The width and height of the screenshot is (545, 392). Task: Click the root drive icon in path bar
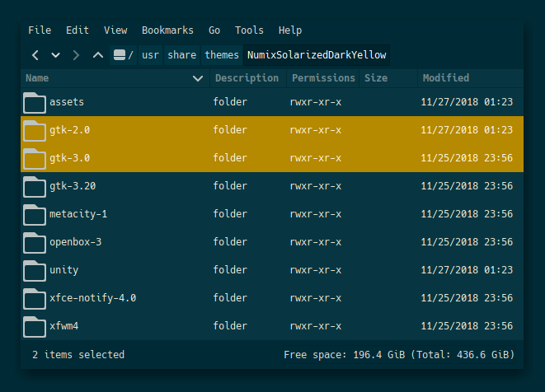click(120, 55)
